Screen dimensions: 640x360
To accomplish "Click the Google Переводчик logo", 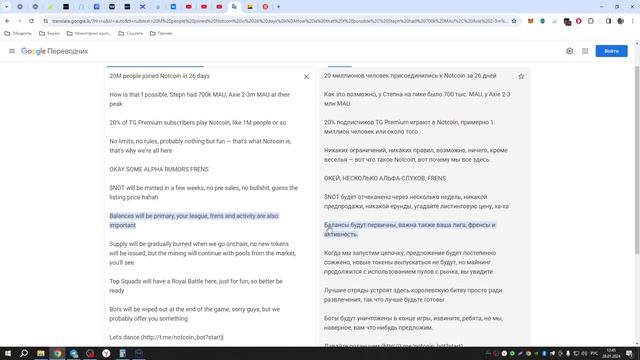I will pos(55,51).
